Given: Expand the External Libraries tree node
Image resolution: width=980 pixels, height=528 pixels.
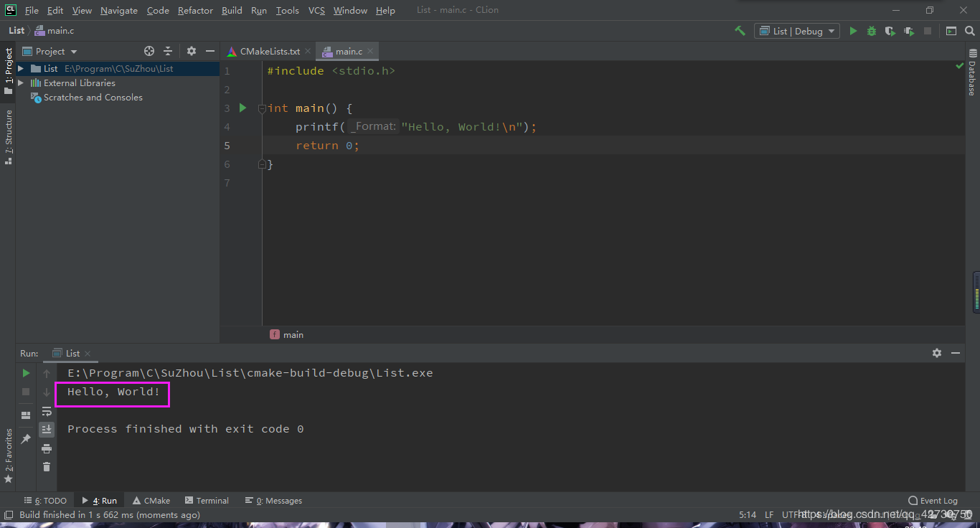Looking at the screenshot, I should (x=21, y=83).
